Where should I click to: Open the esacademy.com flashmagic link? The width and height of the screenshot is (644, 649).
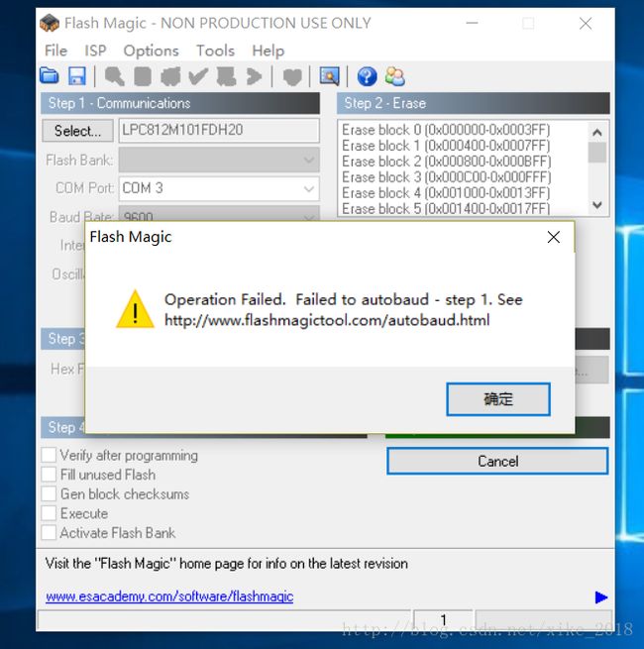[169, 596]
